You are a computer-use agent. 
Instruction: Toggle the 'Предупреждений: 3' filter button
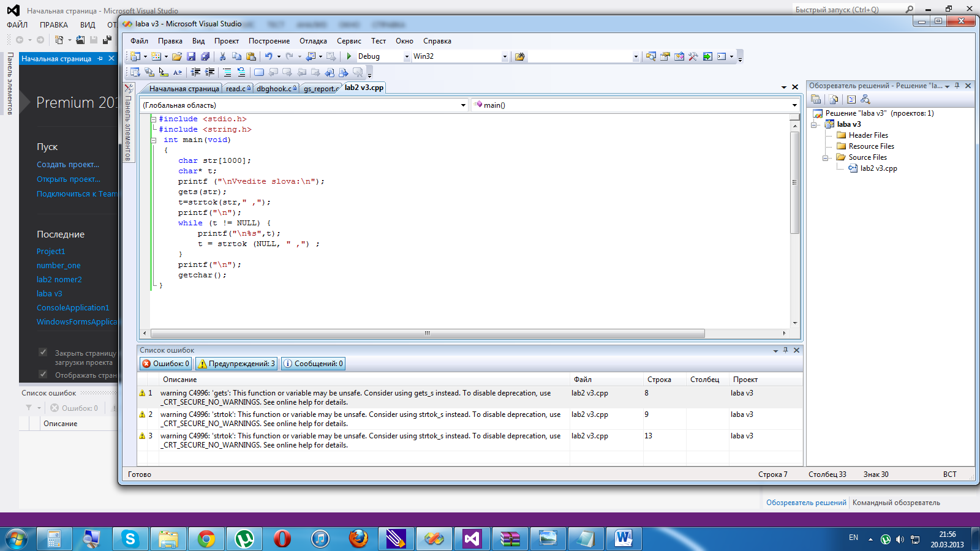tap(236, 364)
